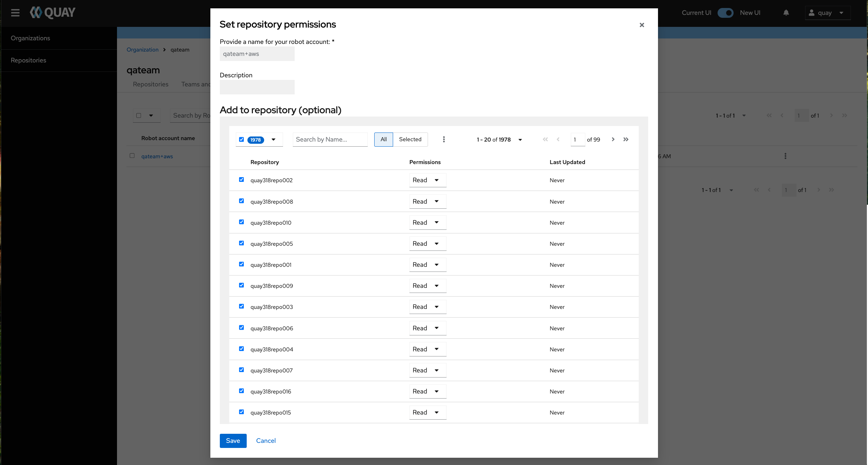
Task: Open the hamburger navigation menu
Action: tap(15, 13)
